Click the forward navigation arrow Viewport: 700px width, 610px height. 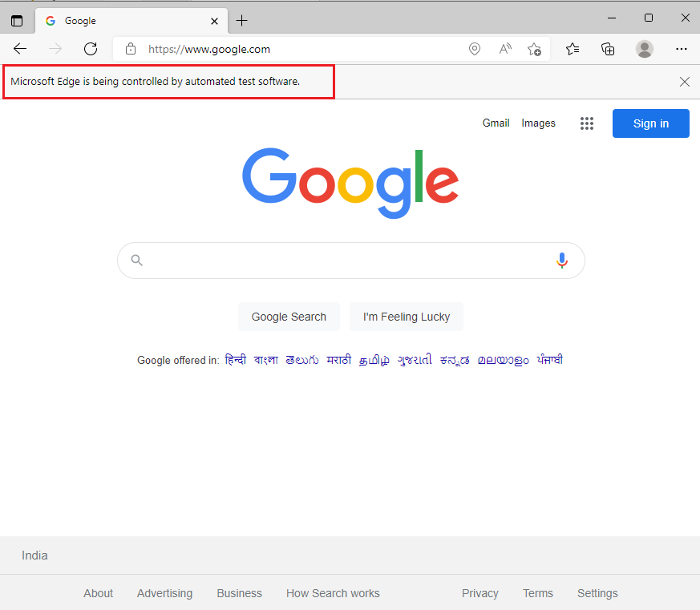click(x=55, y=49)
